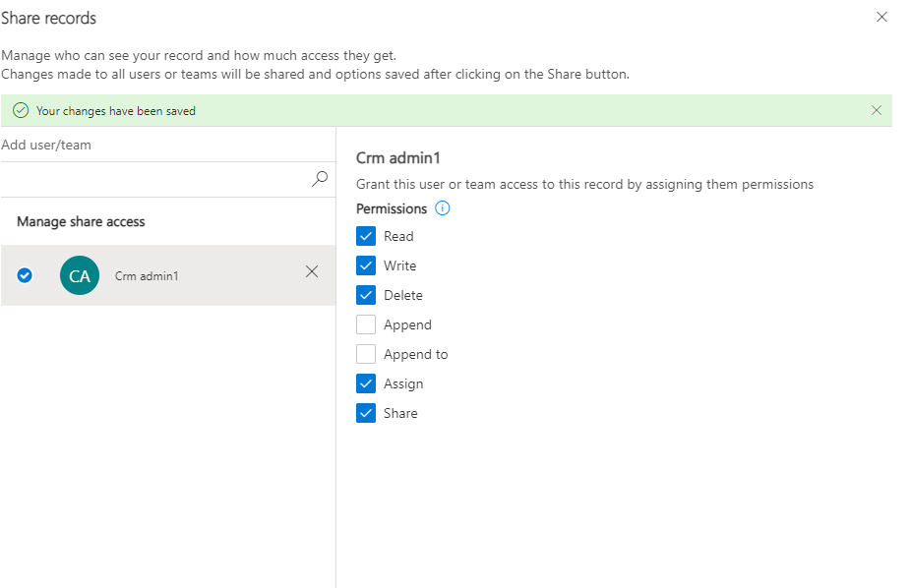Click the green success checkmark icon
910x588 pixels.
pos(20,111)
